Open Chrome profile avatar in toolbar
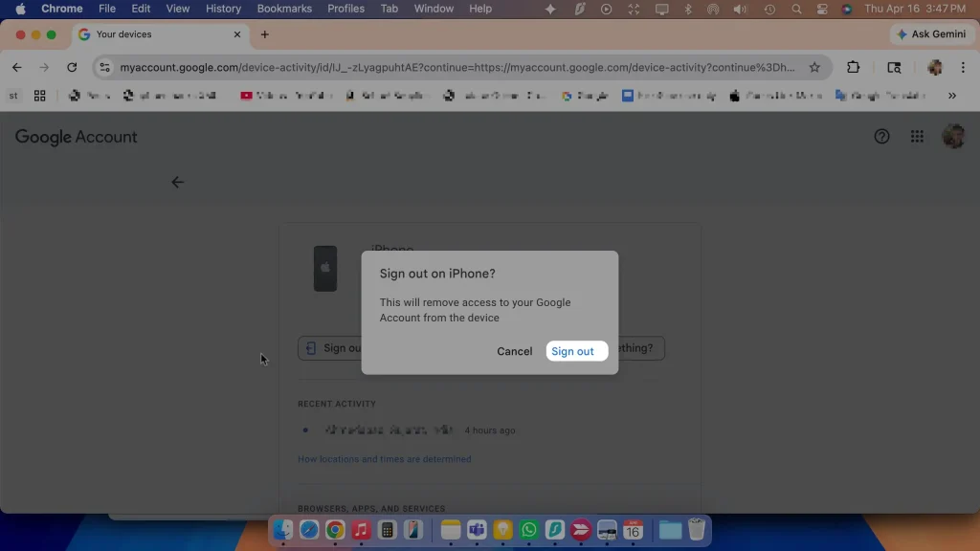 coord(935,68)
